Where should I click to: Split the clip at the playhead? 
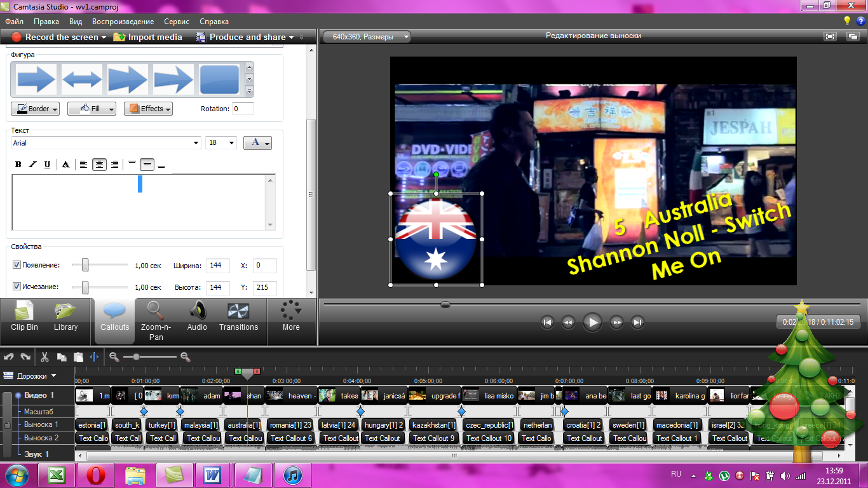(x=94, y=357)
